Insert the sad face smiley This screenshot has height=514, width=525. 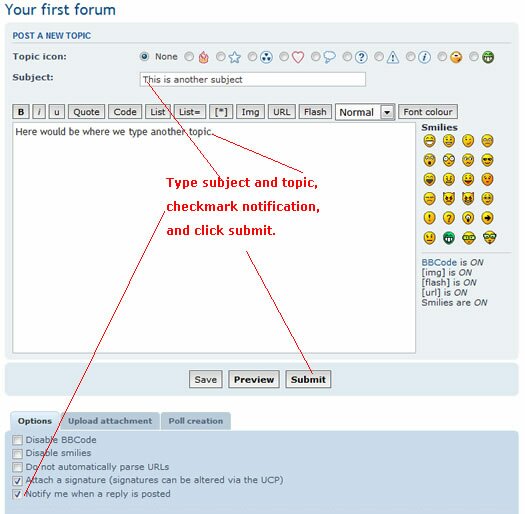coord(487,141)
